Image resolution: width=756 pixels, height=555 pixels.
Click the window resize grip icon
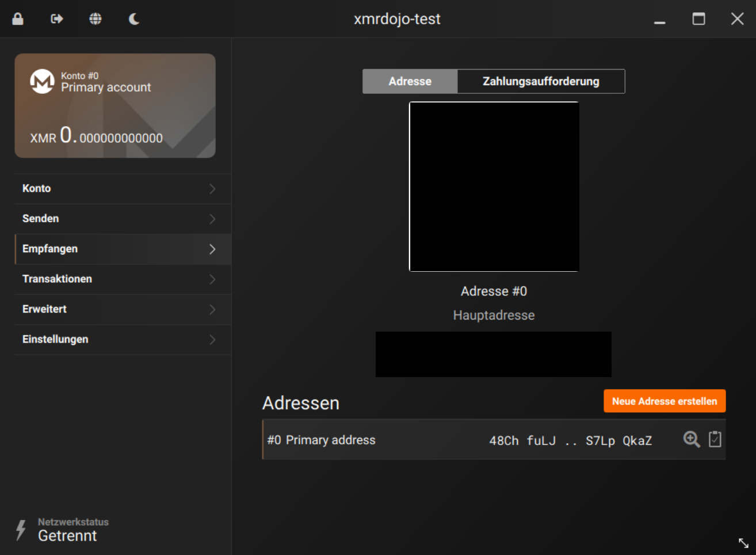(743, 543)
